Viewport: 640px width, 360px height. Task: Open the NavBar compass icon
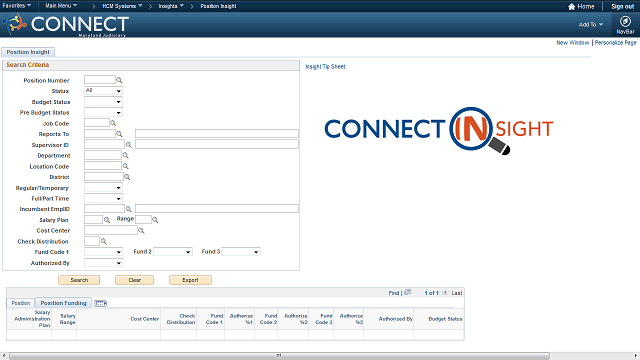[x=625, y=21]
